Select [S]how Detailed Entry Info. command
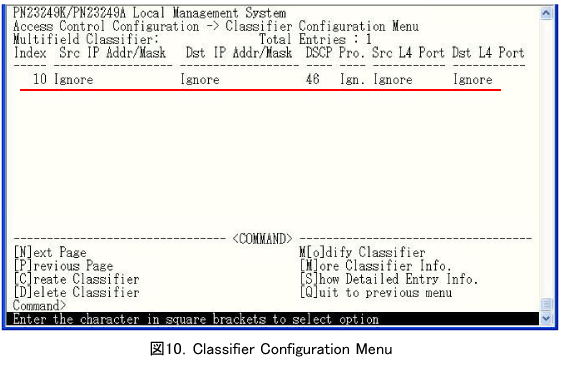This screenshot has height=378, width=561. click(x=389, y=279)
